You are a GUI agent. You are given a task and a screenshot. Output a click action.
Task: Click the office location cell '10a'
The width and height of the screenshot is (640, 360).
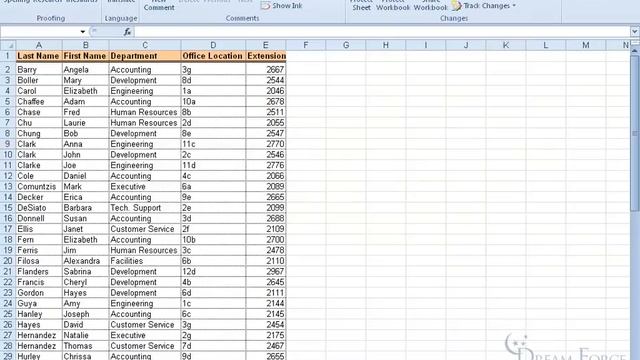point(213,102)
